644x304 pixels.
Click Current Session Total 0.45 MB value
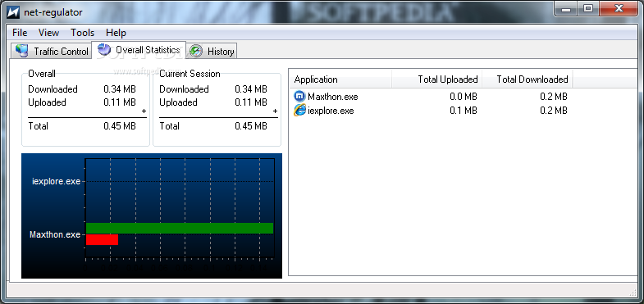pyautogui.click(x=251, y=126)
